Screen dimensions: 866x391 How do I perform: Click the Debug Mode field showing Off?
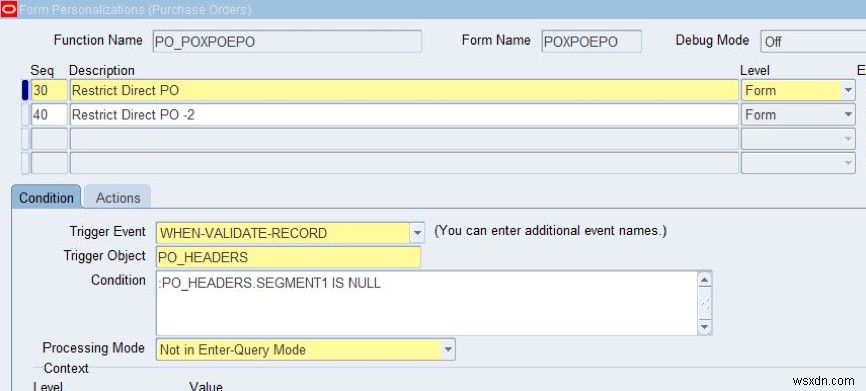pos(813,41)
